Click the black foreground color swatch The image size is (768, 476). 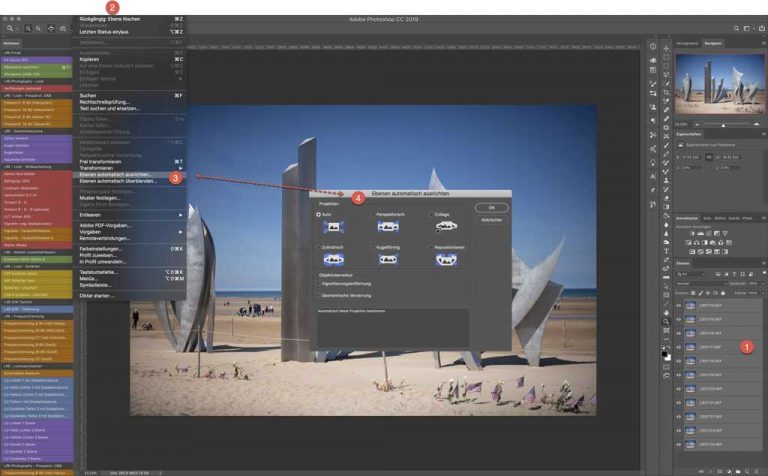point(664,353)
